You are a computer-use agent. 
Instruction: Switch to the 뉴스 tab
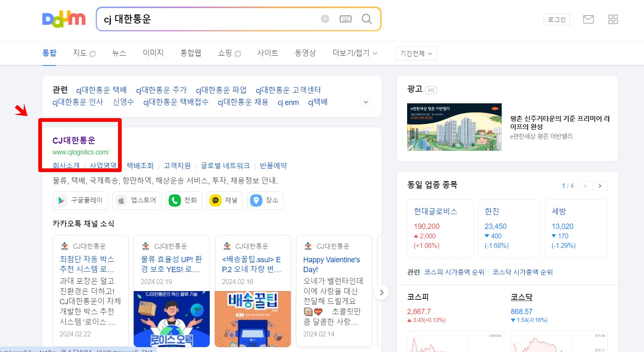point(119,53)
